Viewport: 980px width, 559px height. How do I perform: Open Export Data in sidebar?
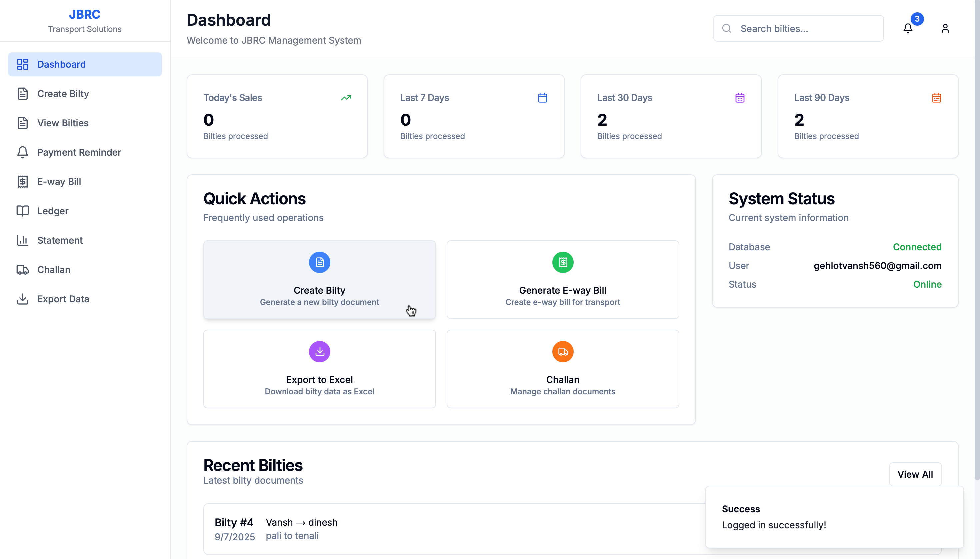(x=63, y=299)
